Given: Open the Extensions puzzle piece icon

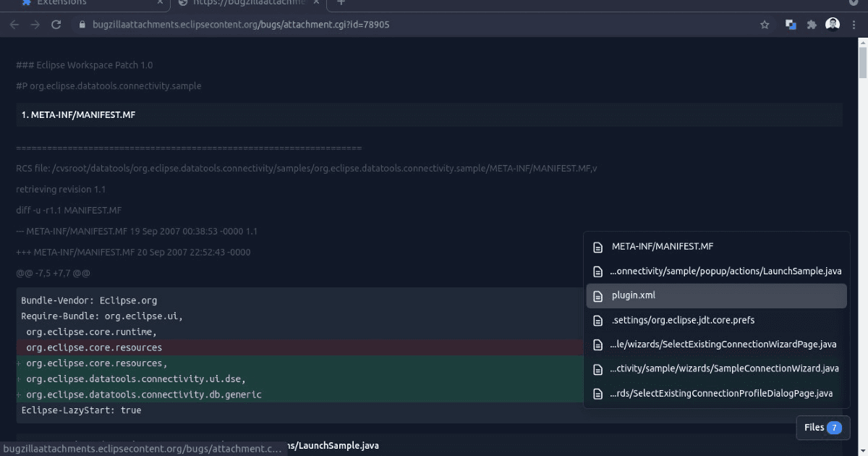Looking at the screenshot, I should coord(812,24).
